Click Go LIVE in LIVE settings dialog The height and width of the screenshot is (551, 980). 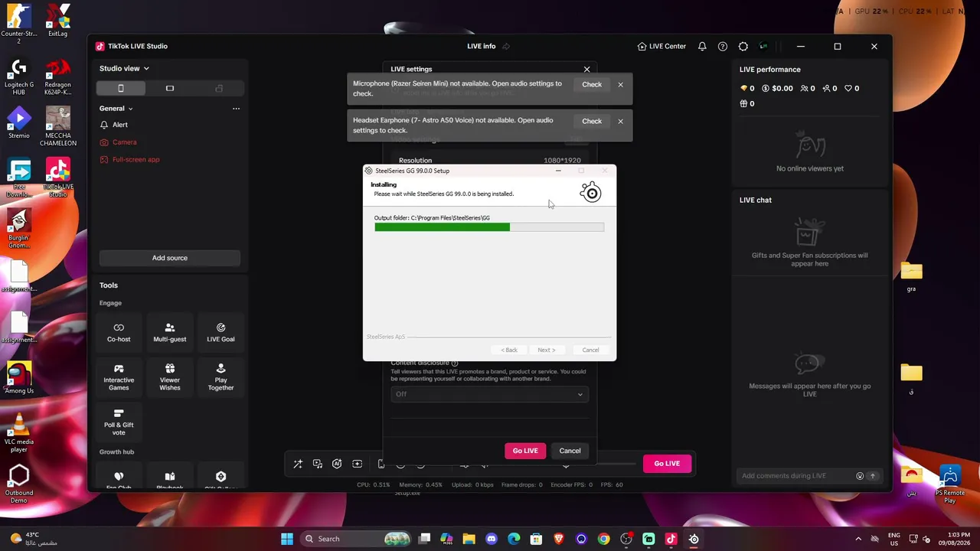coord(525,451)
